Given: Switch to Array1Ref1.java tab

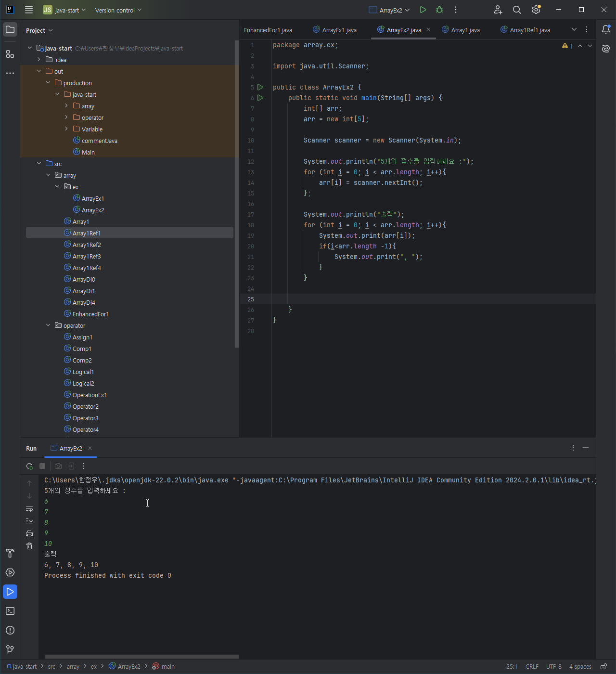Looking at the screenshot, I should pos(526,30).
